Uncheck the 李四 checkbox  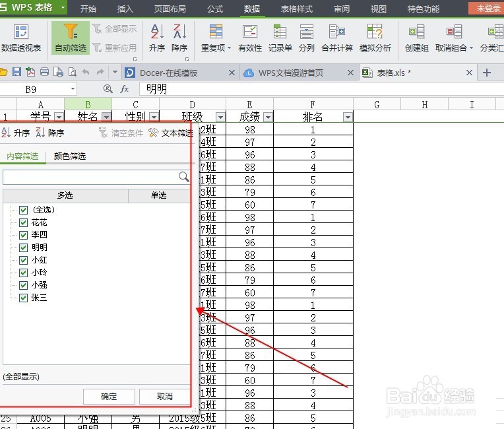[23, 235]
